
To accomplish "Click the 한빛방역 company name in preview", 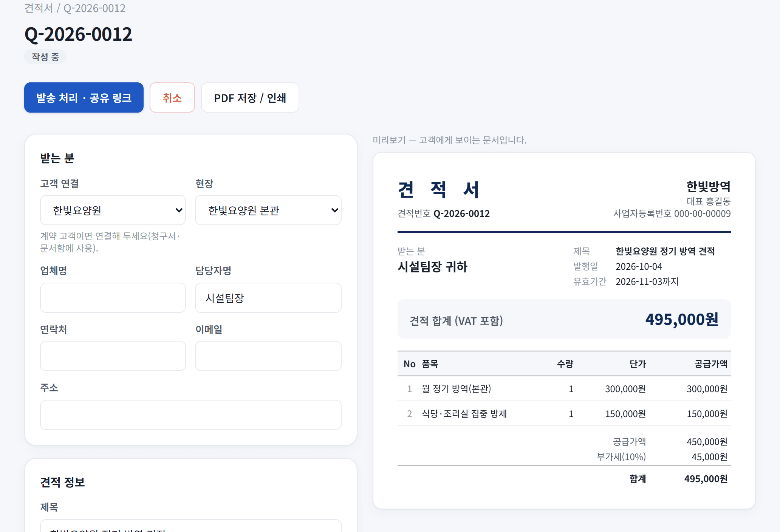I will (708, 186).
